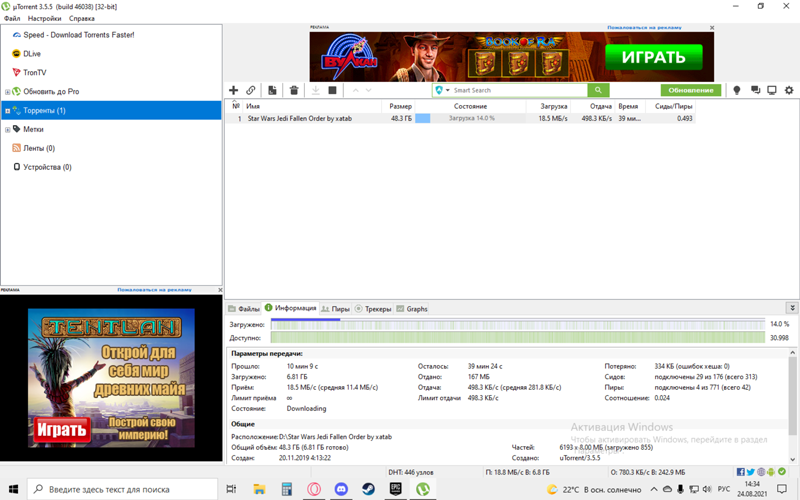Click the Доступно availability bar
This screenshot has height=500, width=800.
coord(517,337)
